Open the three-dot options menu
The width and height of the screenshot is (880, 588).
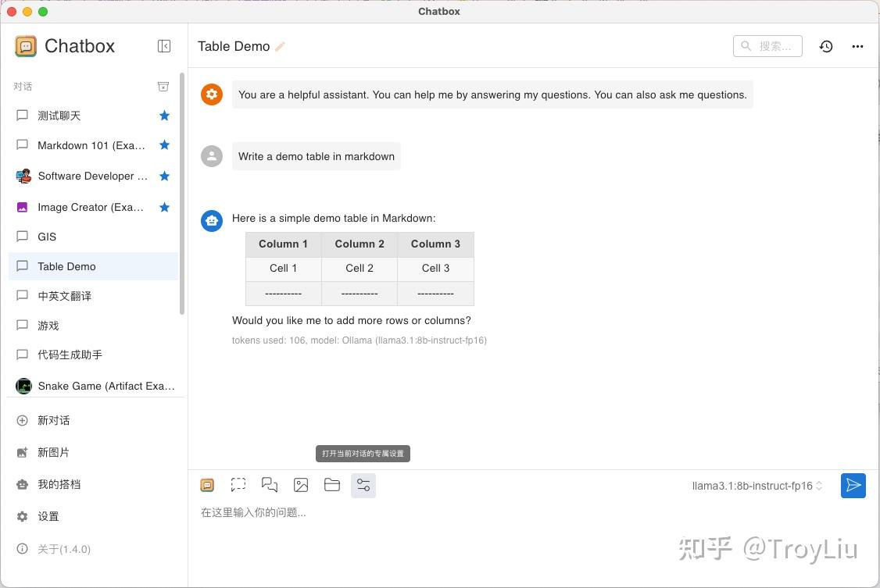point(857,46)
